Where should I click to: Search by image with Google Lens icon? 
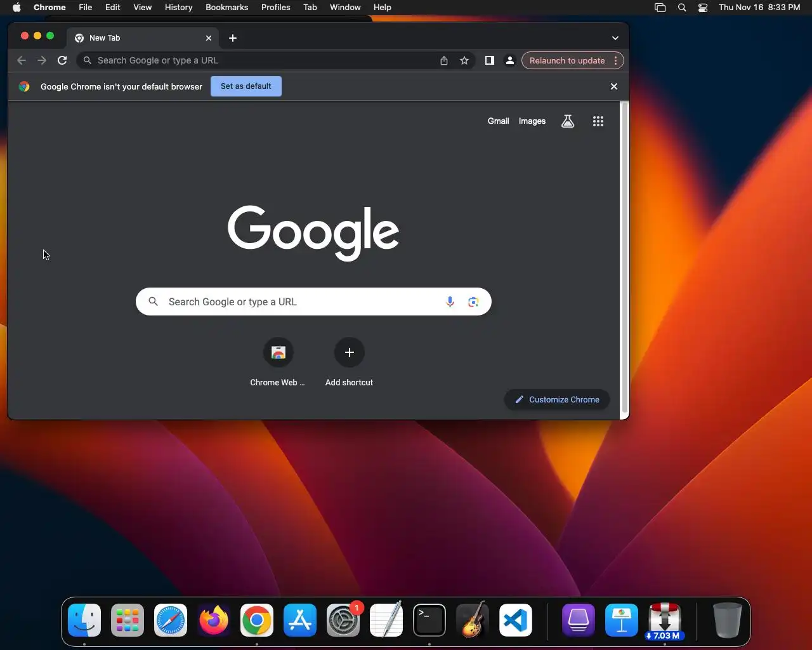(x=473, y=302)
